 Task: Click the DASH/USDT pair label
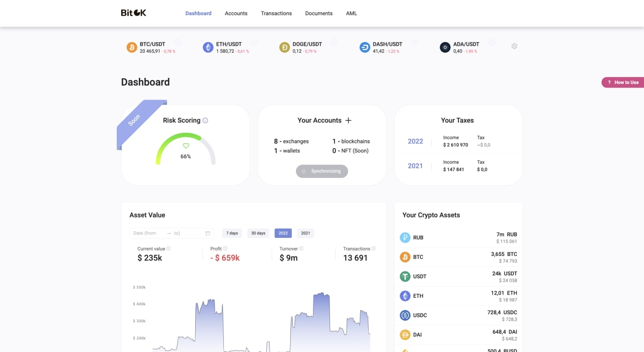[x=387, y=44]
